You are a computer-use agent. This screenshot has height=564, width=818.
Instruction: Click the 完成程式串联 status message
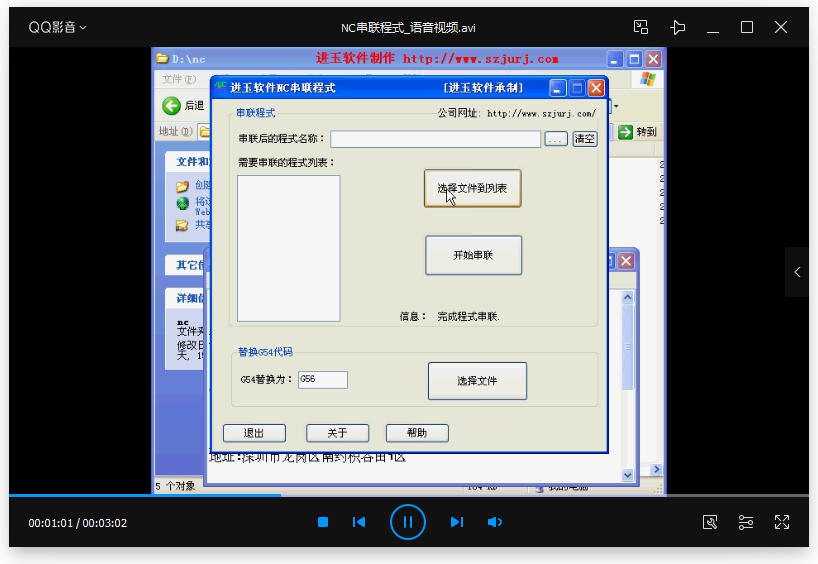coord(468,317)
